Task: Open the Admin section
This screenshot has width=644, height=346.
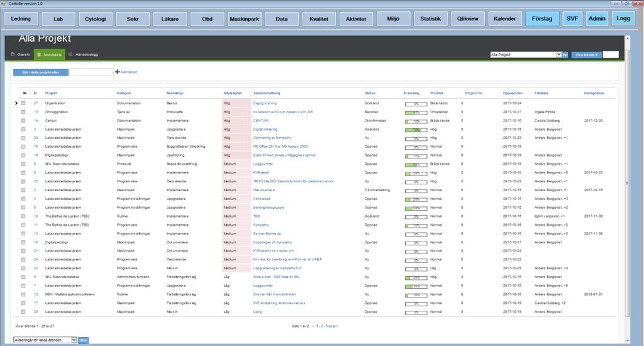Action: click(597, 19)
